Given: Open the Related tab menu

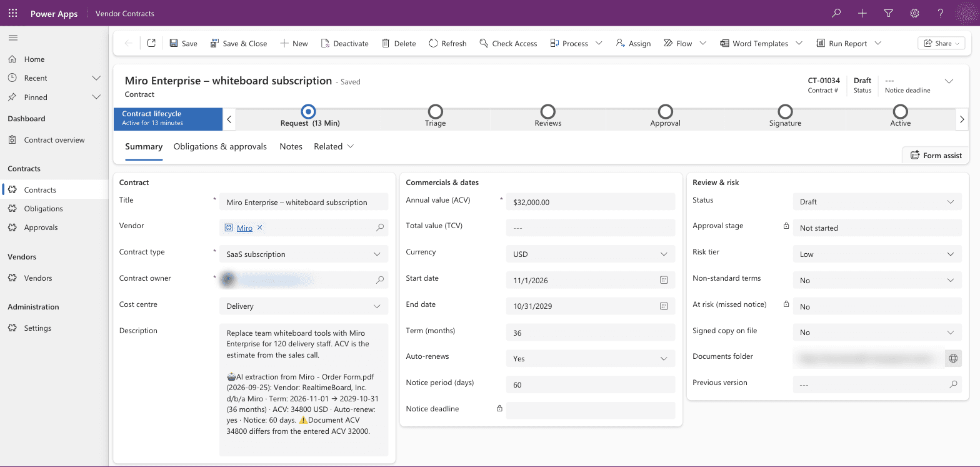Looking at the screenshot, I should (334, 146).
